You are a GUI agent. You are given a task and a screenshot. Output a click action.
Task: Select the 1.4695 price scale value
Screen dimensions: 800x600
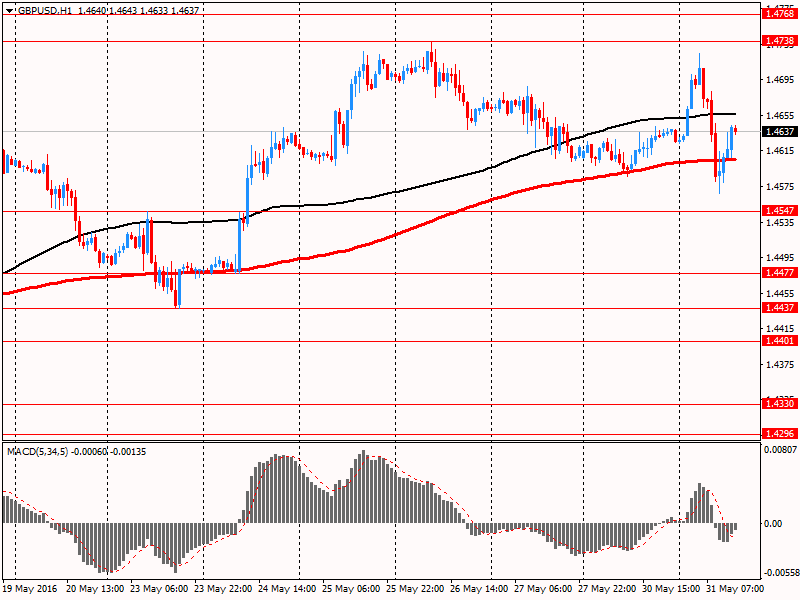pyautogui.click(x=781, y=80)
